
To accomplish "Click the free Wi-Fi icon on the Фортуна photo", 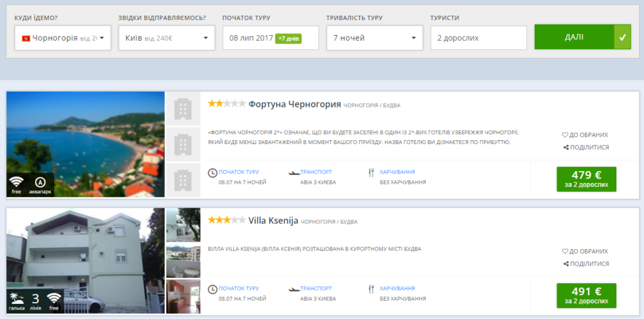I will [x=16, y=186].
